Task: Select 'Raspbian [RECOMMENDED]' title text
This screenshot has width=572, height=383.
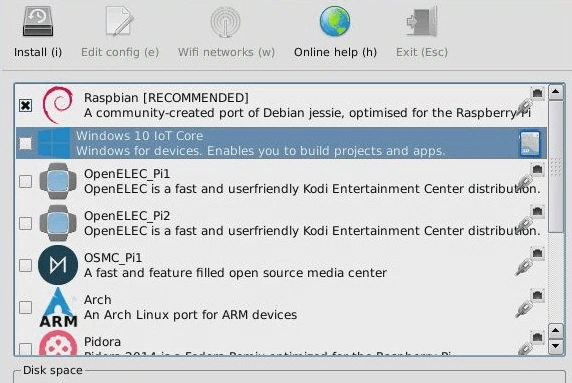Action: tap(166, 98)
